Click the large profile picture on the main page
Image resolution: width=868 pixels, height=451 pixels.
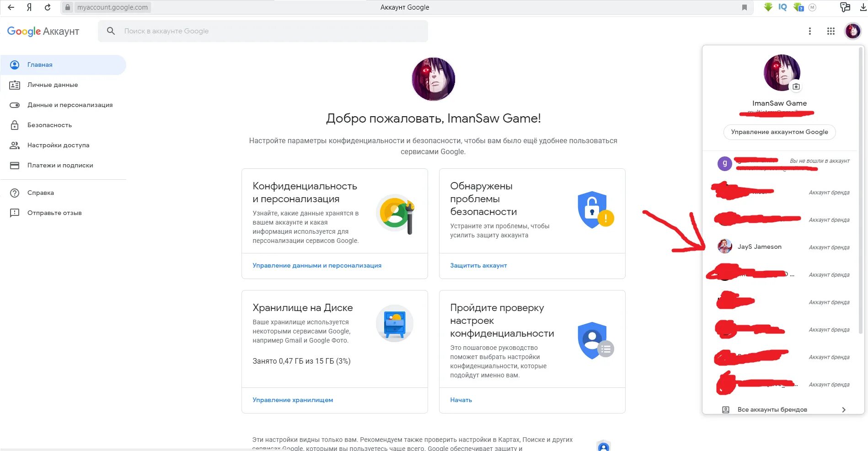coord(434,79)
